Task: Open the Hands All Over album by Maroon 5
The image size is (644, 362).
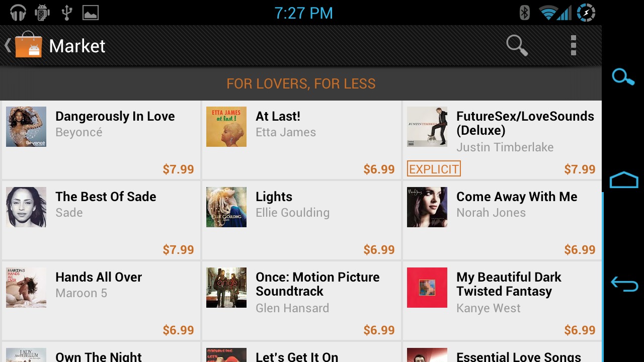Action: [101, 301]
